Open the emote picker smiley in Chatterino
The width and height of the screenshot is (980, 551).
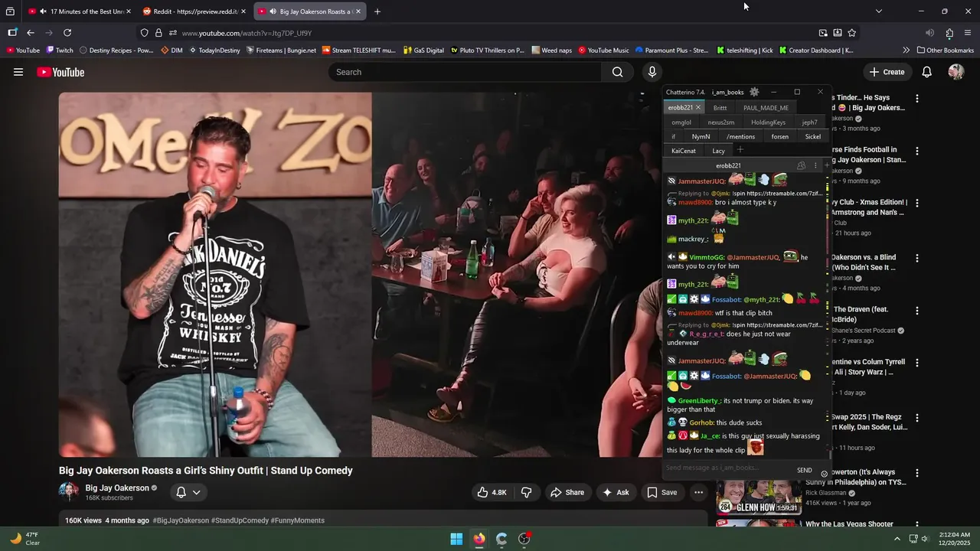[x=824, y=474]
